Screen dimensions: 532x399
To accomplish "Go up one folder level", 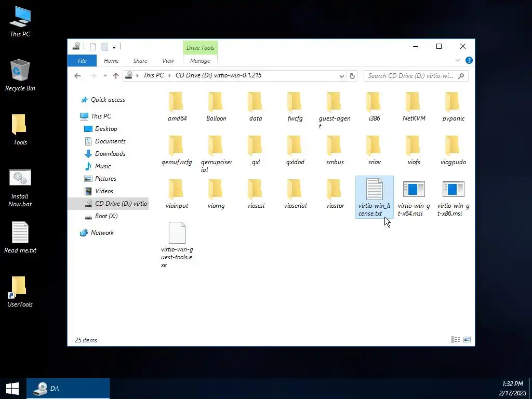I will click(116, 76).
